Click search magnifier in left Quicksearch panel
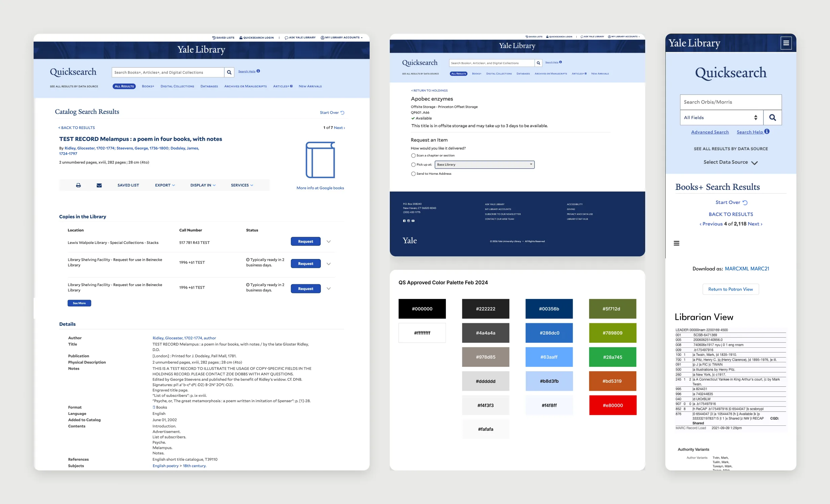This screenshot has height=504, width=830. click(x=229, y=73)
